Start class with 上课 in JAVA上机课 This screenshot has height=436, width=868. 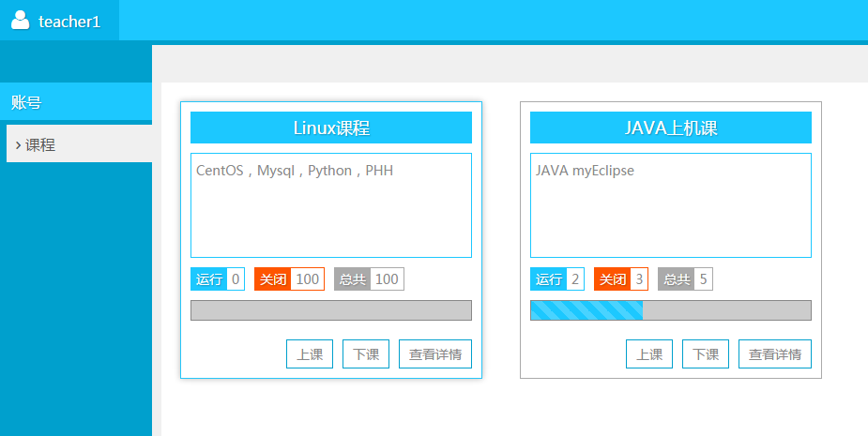pos(649,354)
